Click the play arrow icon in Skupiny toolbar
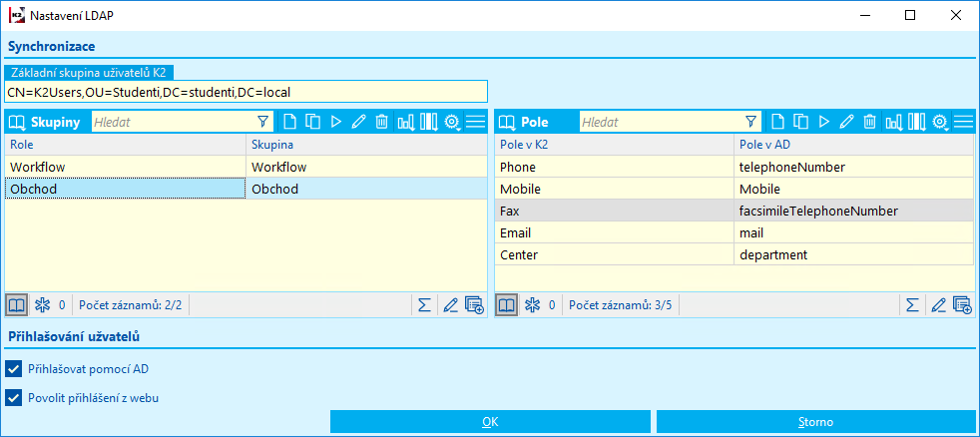Viewport: 980px width, 437px height. pos(335,122)
